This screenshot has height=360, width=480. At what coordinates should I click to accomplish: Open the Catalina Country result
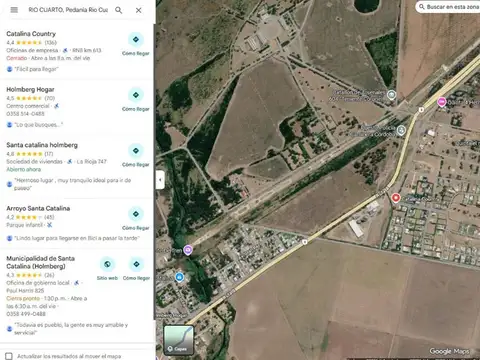31,34
